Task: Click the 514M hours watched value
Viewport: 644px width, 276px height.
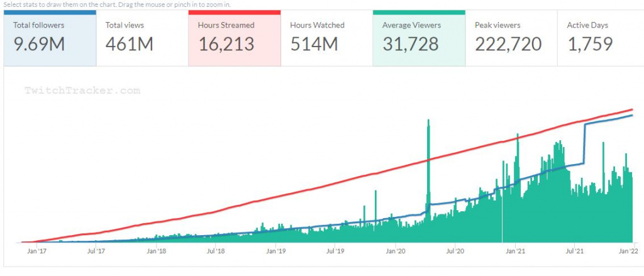Action: (314, 45)
